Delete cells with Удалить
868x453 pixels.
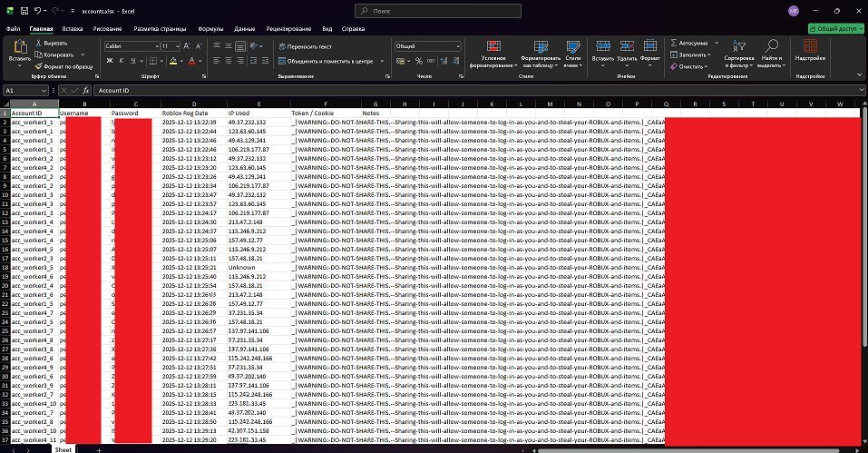pos(627,54)
